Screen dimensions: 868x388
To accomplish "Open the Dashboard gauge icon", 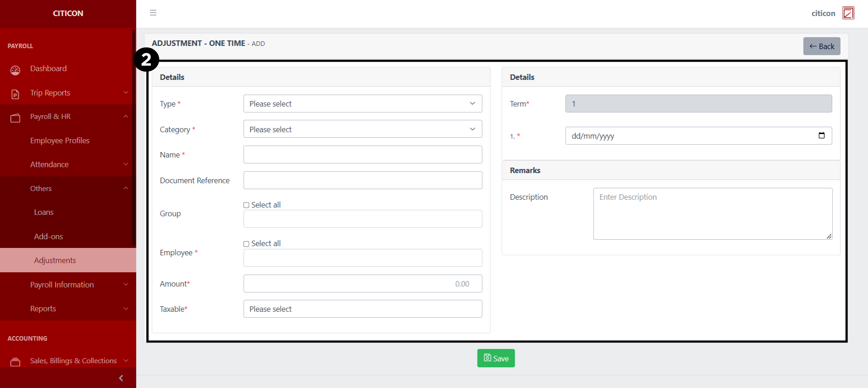I will [x=15, y=70].
